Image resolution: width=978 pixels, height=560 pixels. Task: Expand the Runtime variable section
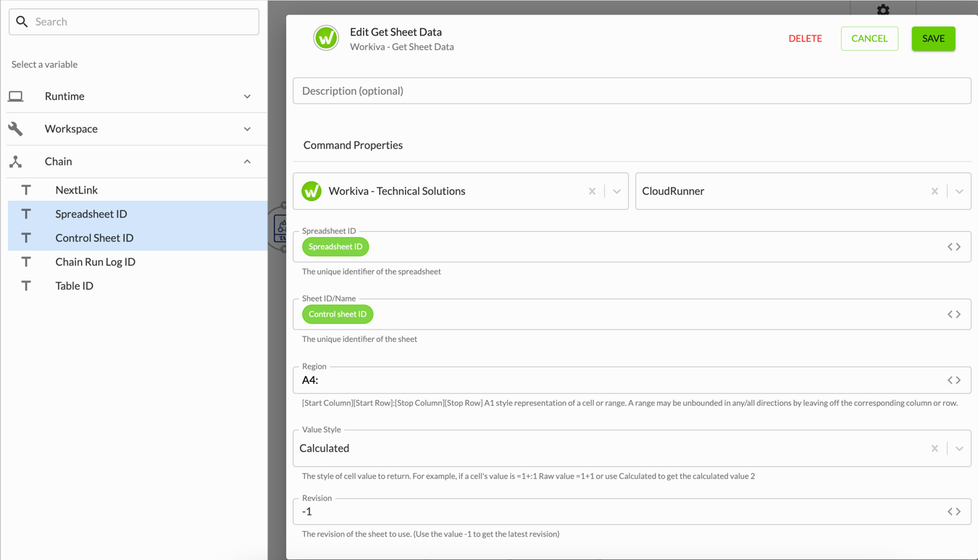point(247,96)
